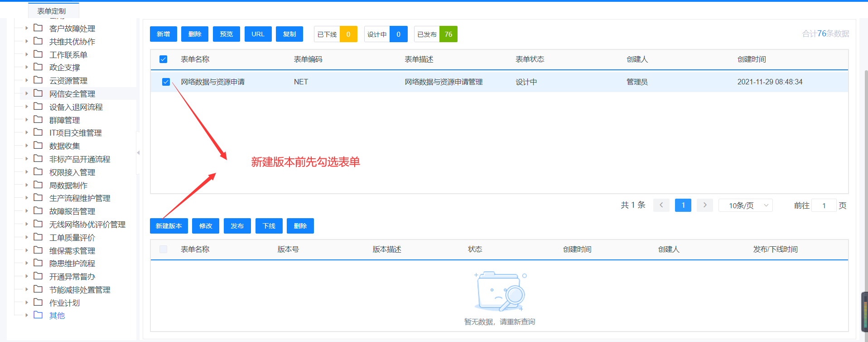Filter by 已下线 status count

click(336, 34)
